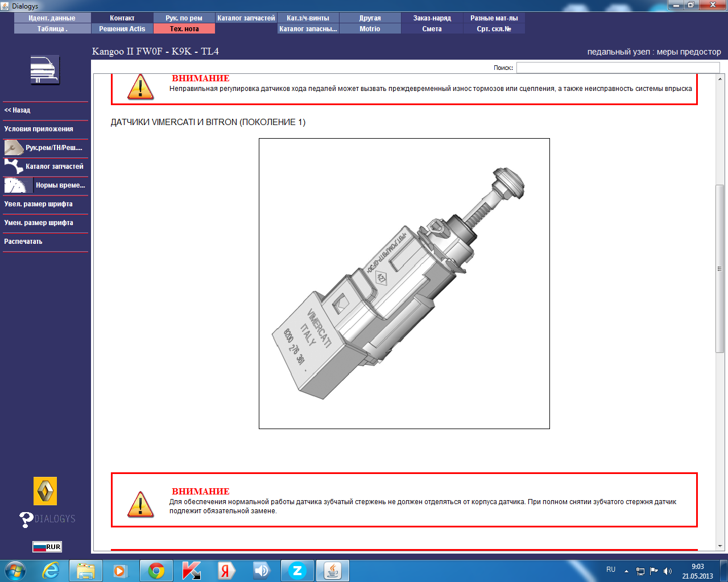Switch to the Java Dialogys taskbar app
The width and height of the screenshot is (728, 582).
pyautogui.click(x=333, y=571)
